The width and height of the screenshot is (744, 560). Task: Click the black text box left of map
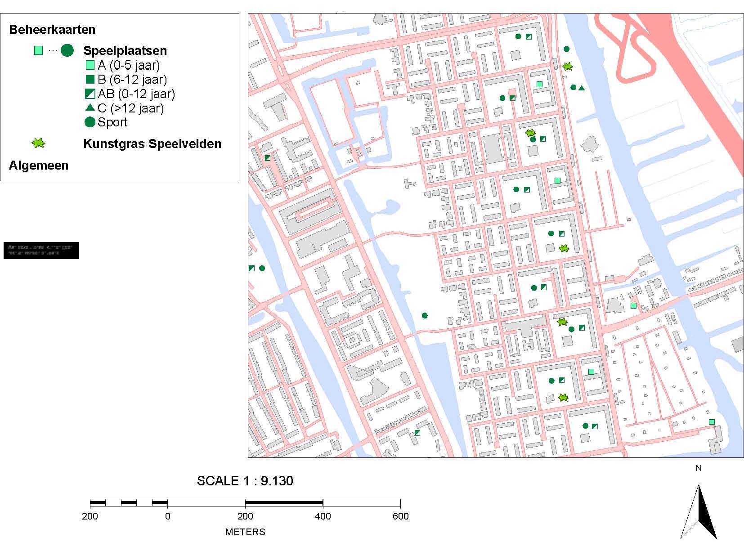coord(41,250)
